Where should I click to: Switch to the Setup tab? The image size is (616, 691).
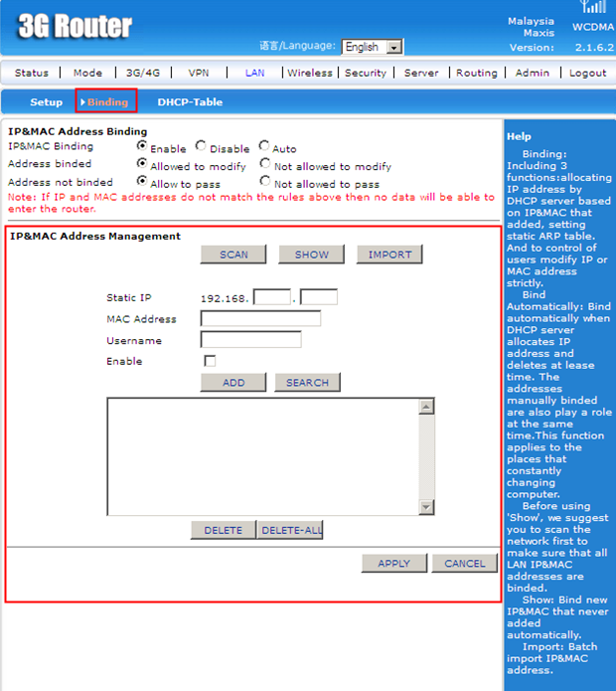click(46, 101)
